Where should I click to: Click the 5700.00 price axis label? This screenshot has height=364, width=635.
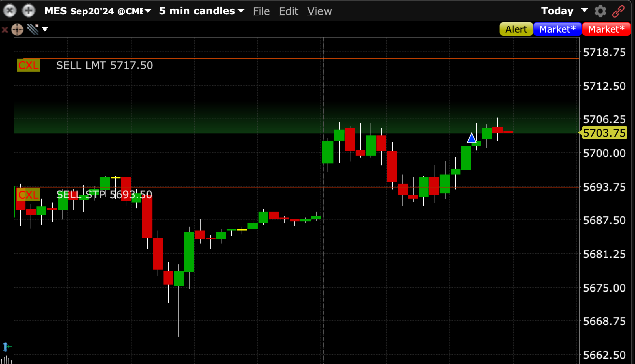(604, 153)
